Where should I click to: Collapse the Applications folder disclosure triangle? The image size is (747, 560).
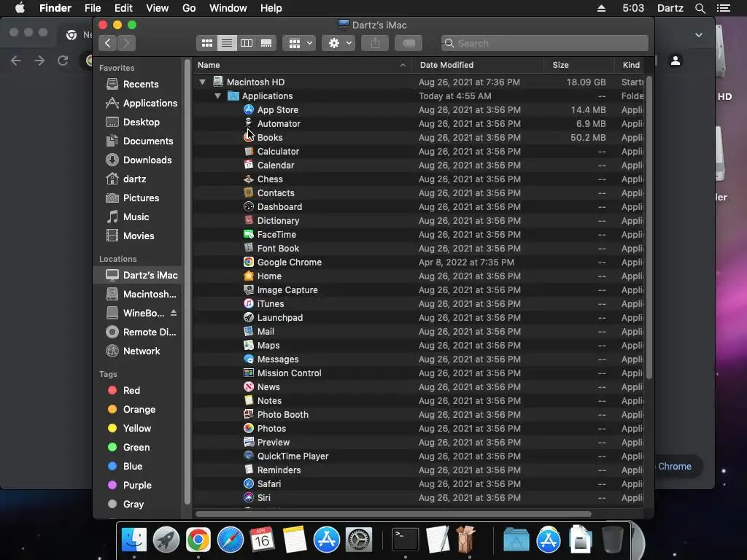coord(217,96)
